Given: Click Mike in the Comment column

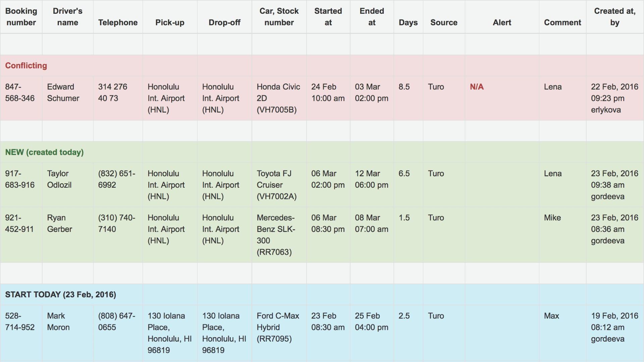Looking at the screenshot, I should coord(552,218).
